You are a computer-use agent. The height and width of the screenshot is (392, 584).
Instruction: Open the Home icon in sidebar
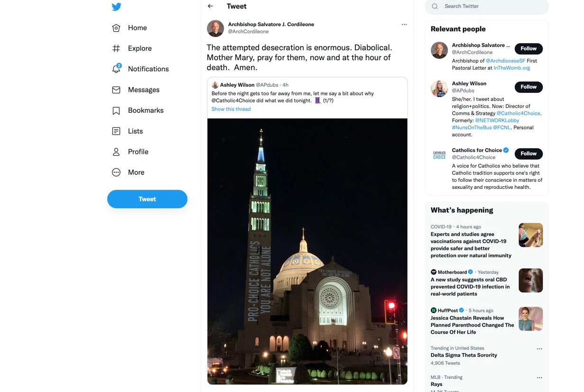click(116, 28)
